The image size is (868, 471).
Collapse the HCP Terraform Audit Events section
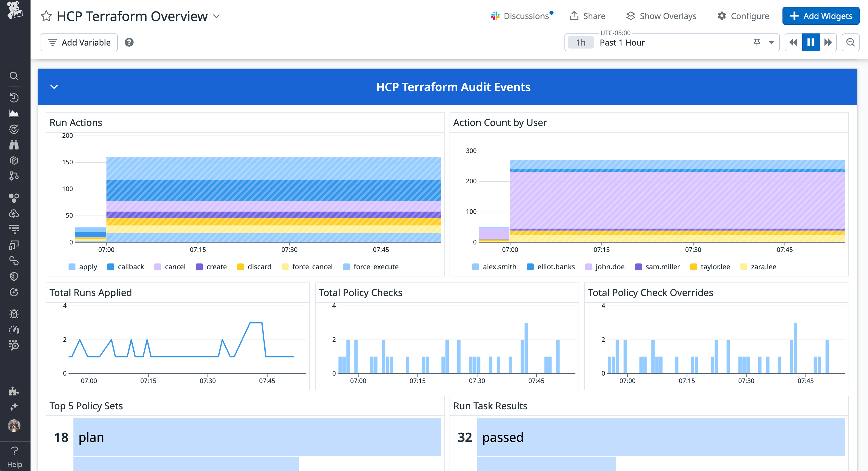point(54,87)
